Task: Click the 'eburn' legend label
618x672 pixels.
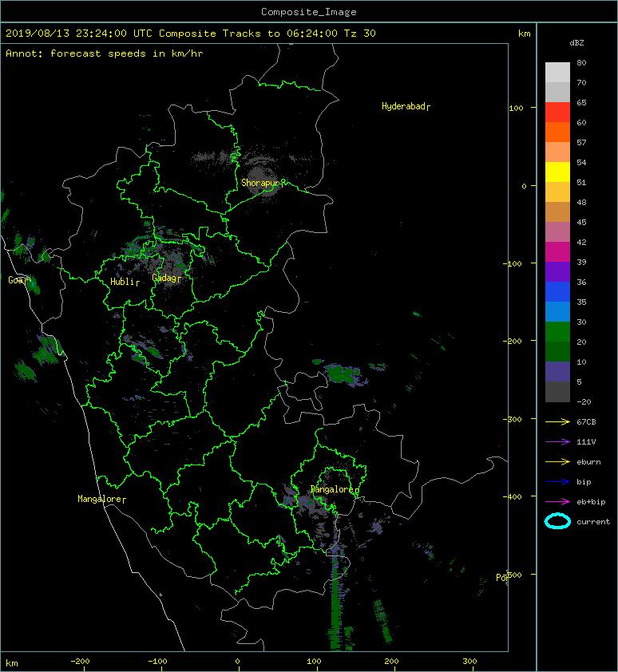Action: point(588,462)
